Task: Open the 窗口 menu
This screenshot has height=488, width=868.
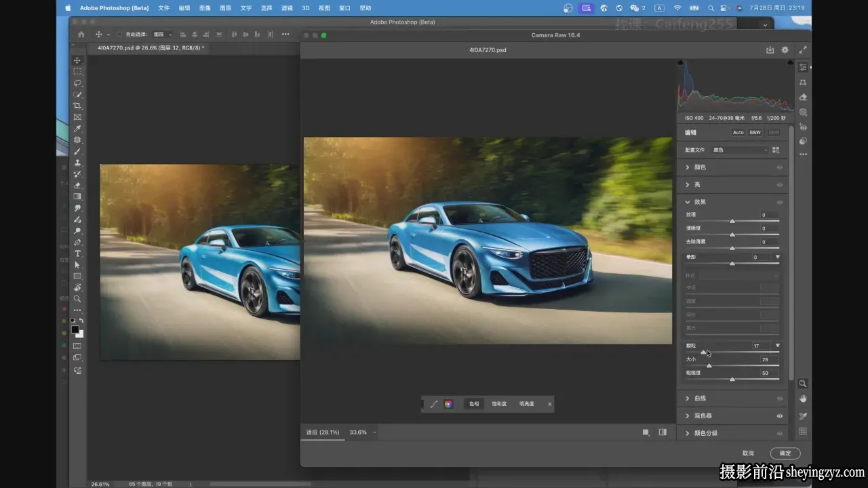Action: [x=344, y=8]
